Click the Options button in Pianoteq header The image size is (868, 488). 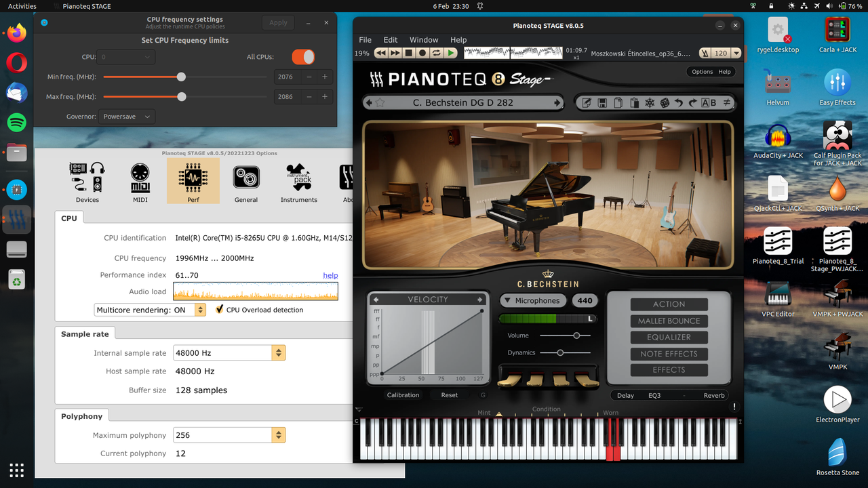click(x=702, y=72)
